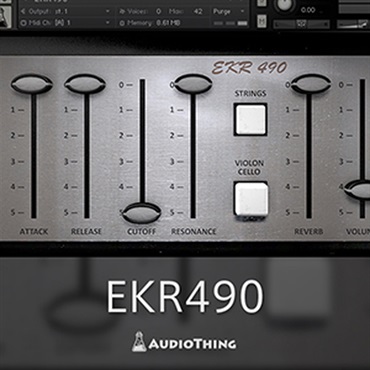Screen dimensions: 370x370
Task: Click the Max voices value 42
Action: coord(198,11)
